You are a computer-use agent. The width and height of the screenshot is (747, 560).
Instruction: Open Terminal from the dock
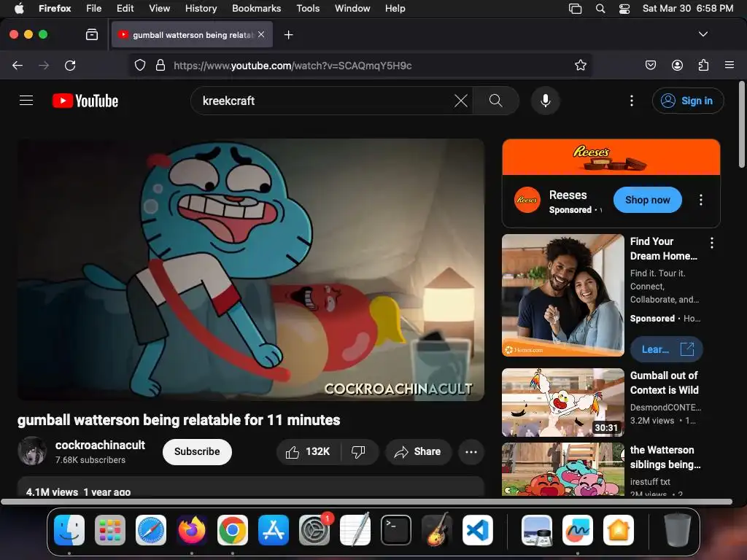[396, 530]
